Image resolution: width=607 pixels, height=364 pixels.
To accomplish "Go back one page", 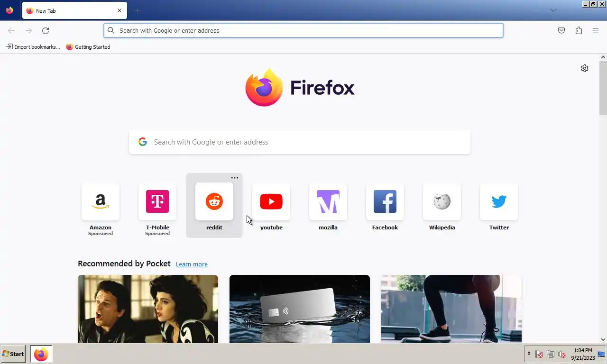I will pos(11,30).
